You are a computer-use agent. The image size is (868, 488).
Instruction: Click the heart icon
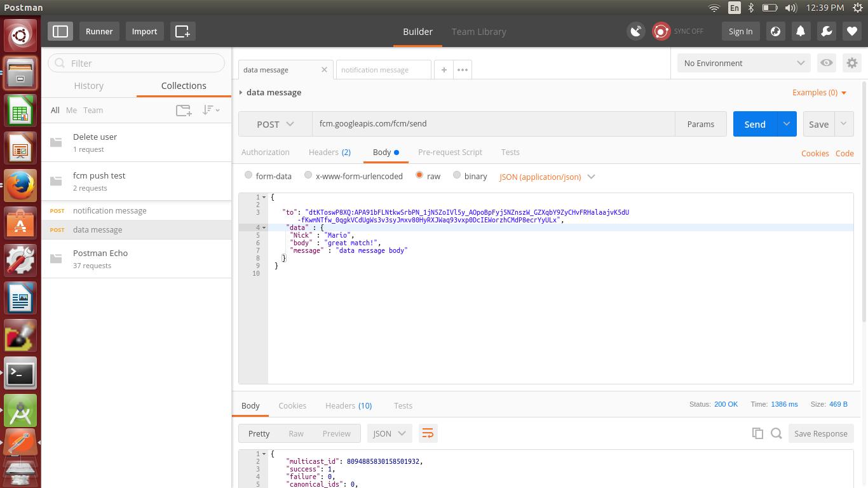[x=852, y=31]
